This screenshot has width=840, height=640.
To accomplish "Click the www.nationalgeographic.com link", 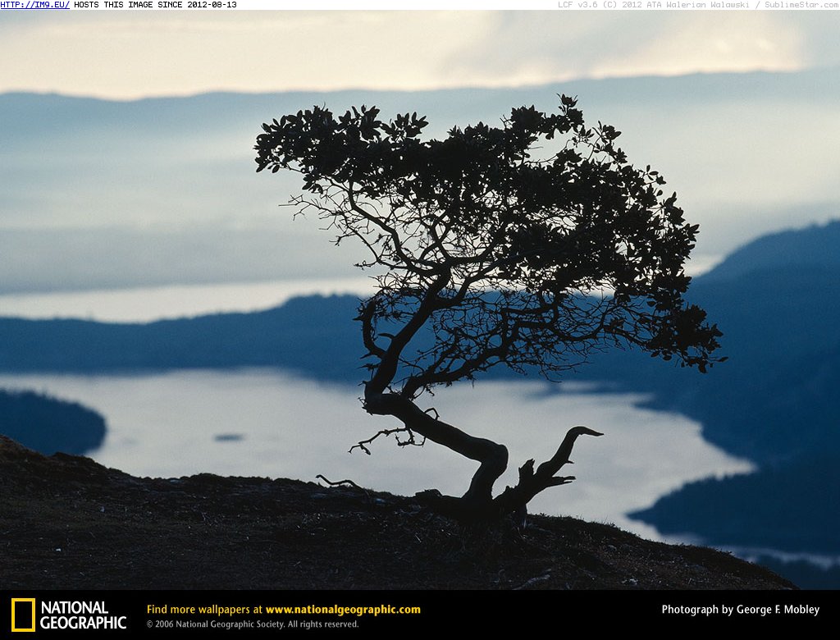I will 343,610.
